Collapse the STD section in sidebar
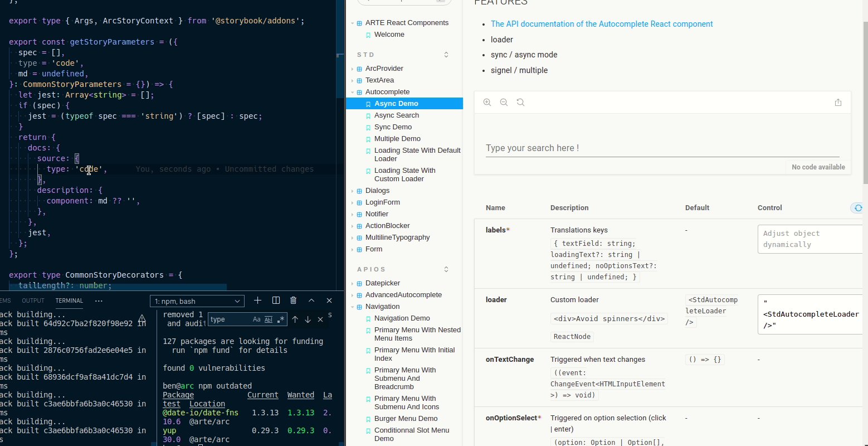Image resolution: width=868 pixels, height=446 pixels. (x=446, y=55)
